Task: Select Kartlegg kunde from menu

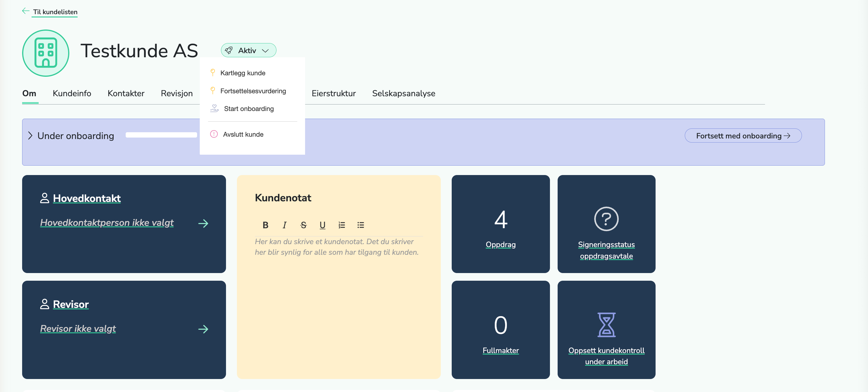Action: click(x=243, y=73)
